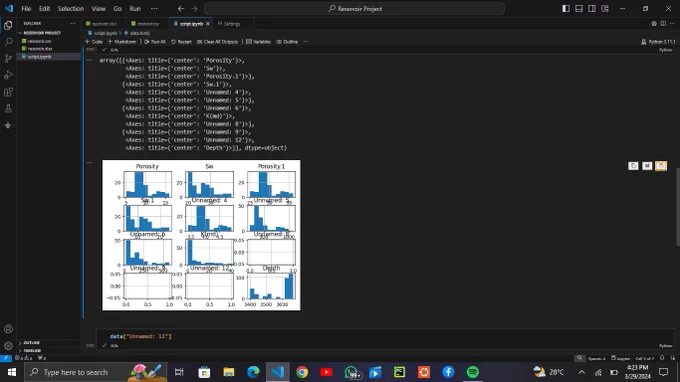The image size is (680, 382).
Task: Add a new Markdown cell
Action: point(122,42)
